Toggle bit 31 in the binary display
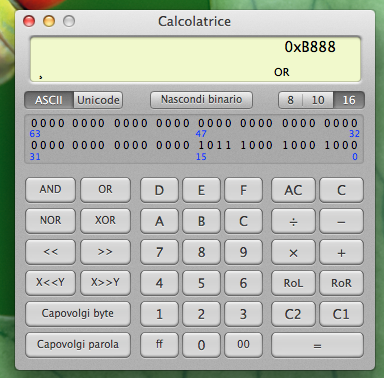The height and width of the screenshot is (378, 384). [x=34, y=145]
